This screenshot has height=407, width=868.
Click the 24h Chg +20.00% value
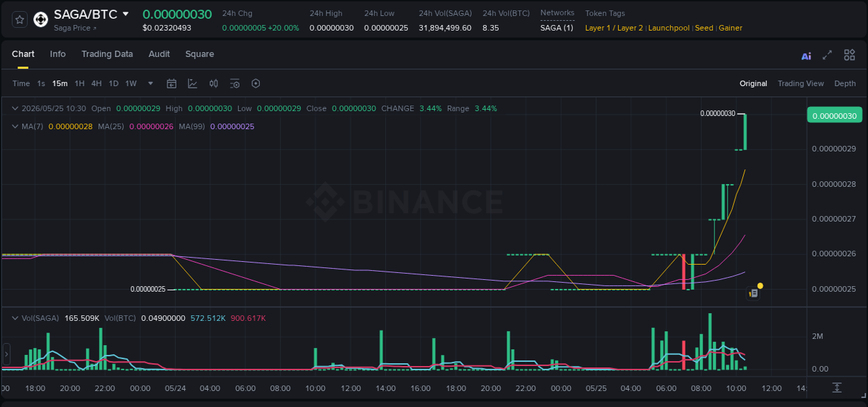(260, 28)
